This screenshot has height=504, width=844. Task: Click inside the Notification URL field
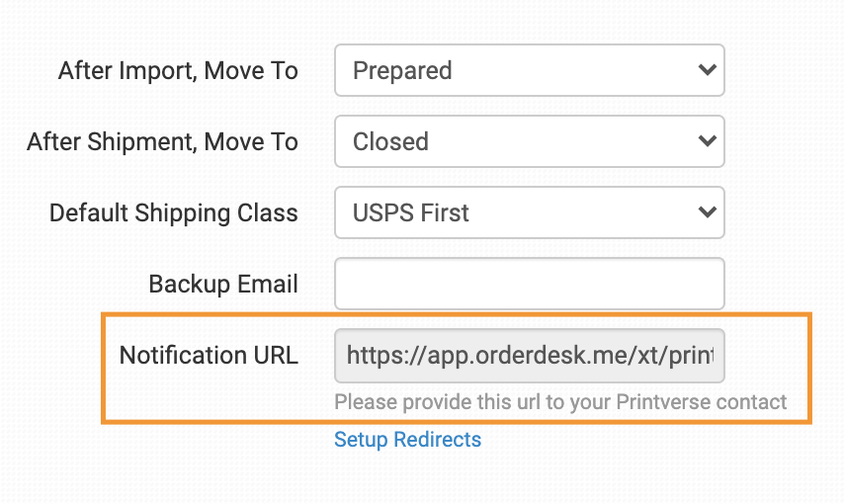click(529, 355)
